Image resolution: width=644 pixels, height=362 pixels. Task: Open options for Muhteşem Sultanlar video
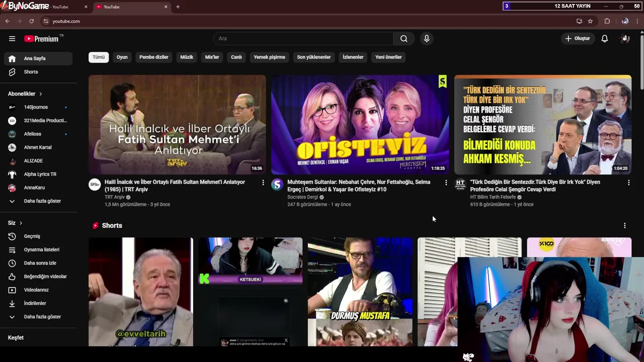(x=446, y=183)
